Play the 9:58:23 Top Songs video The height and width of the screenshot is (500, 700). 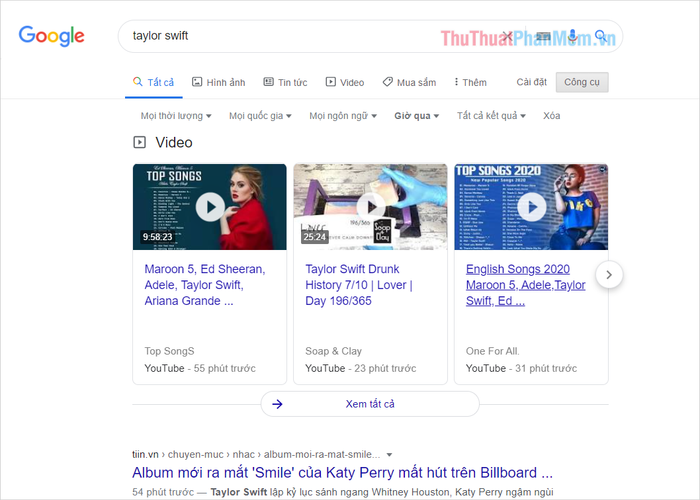coord(210,207)
